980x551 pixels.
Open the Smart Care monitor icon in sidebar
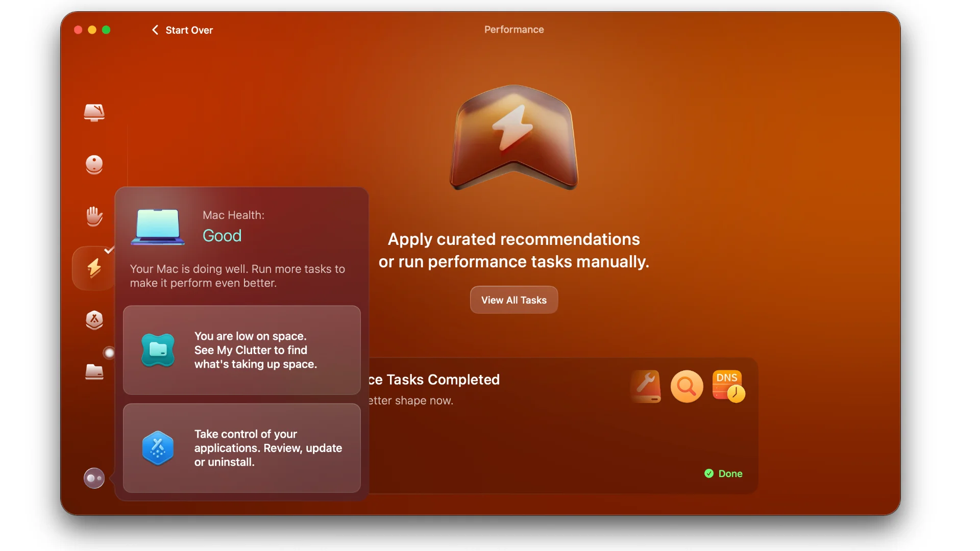point(94,112)
